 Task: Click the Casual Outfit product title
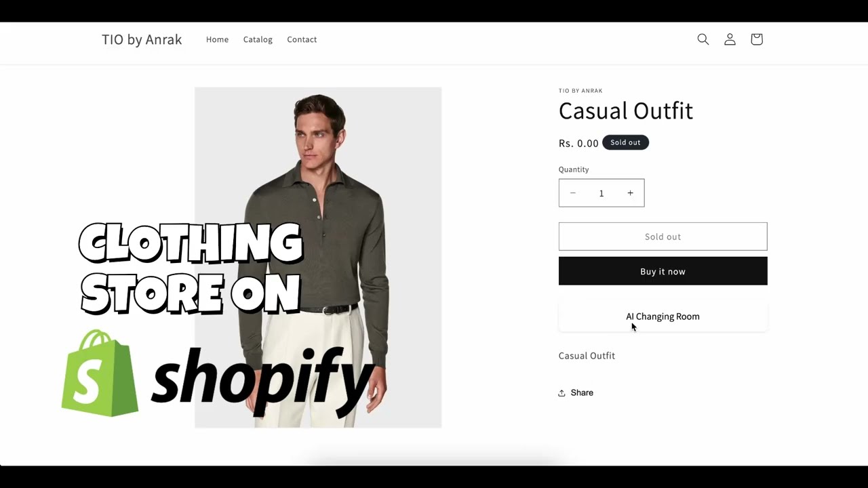(626, 110)
